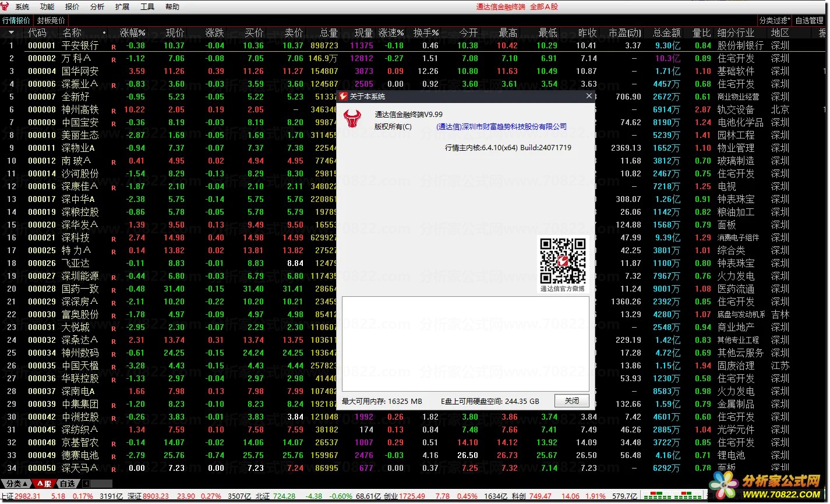Click the R marker in 万科A row
830x504 pixels.
[x=114, y=59]
